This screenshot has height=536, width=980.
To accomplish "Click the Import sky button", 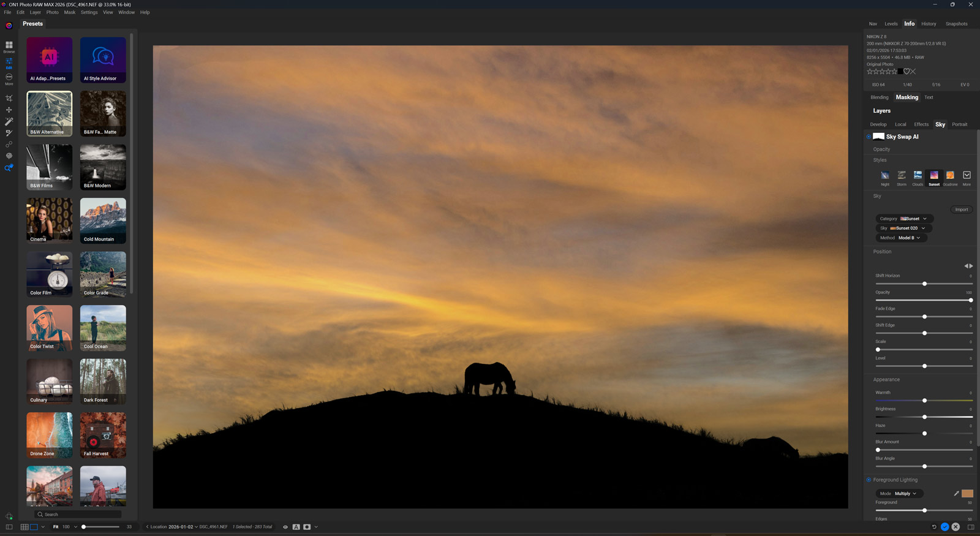I will point(962,209).
